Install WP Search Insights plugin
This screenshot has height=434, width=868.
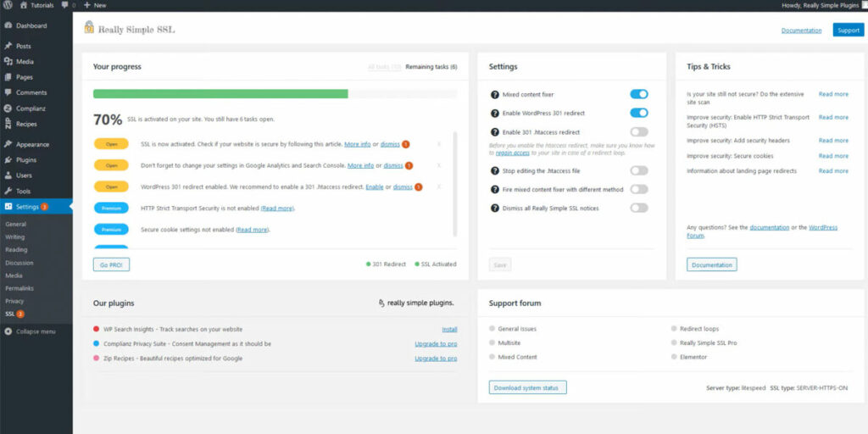coord(449,330)
